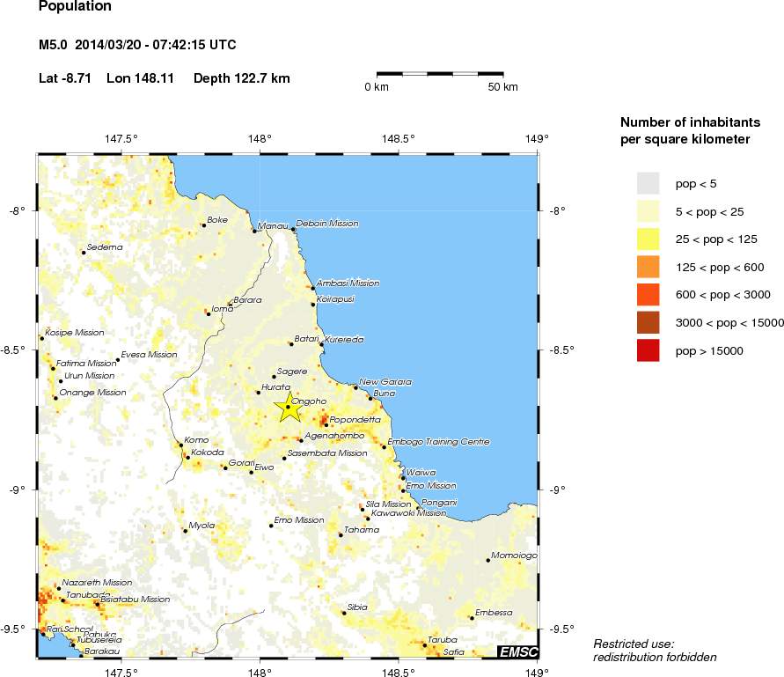Click the Kokoda town marker dot

187,458
